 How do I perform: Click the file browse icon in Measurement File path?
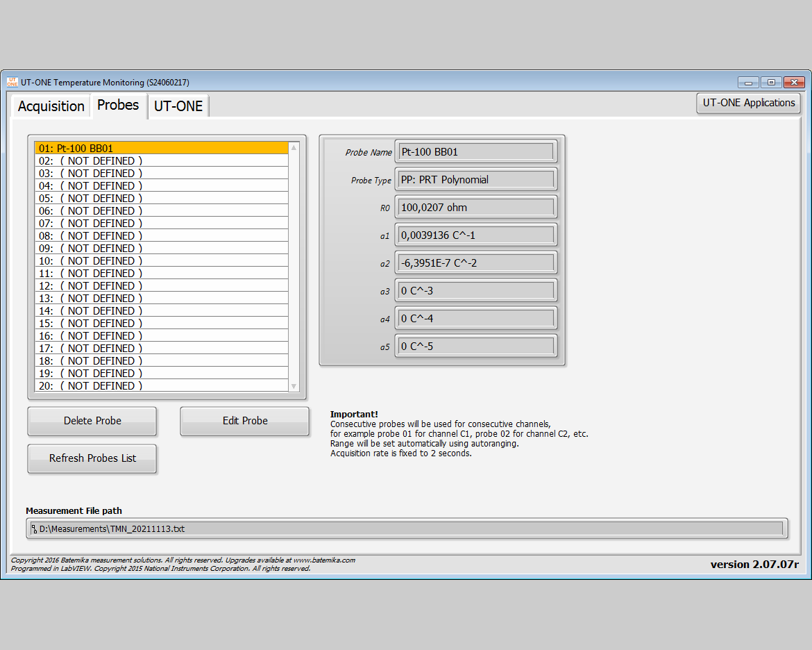coord(33,528)
